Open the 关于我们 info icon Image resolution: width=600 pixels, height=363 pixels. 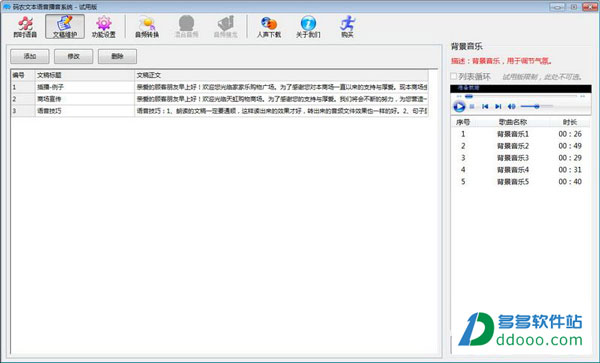click(308, 27)
